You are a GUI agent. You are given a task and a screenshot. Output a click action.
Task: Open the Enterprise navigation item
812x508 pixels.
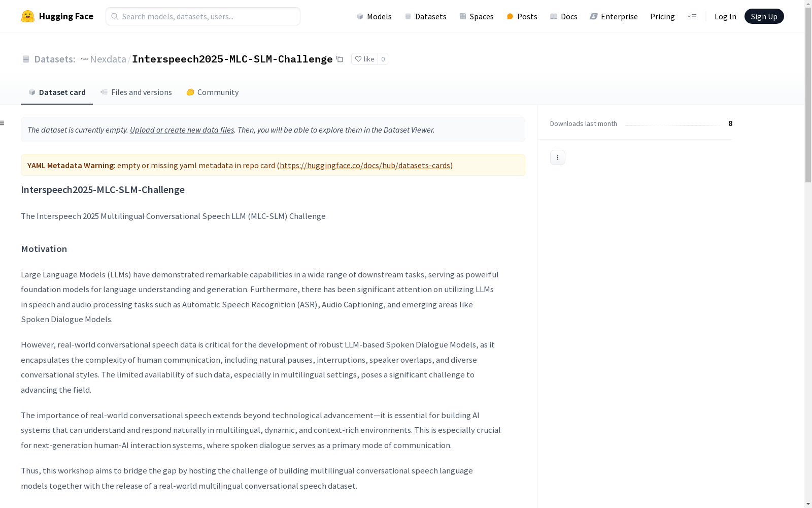(x=614, y=16)
